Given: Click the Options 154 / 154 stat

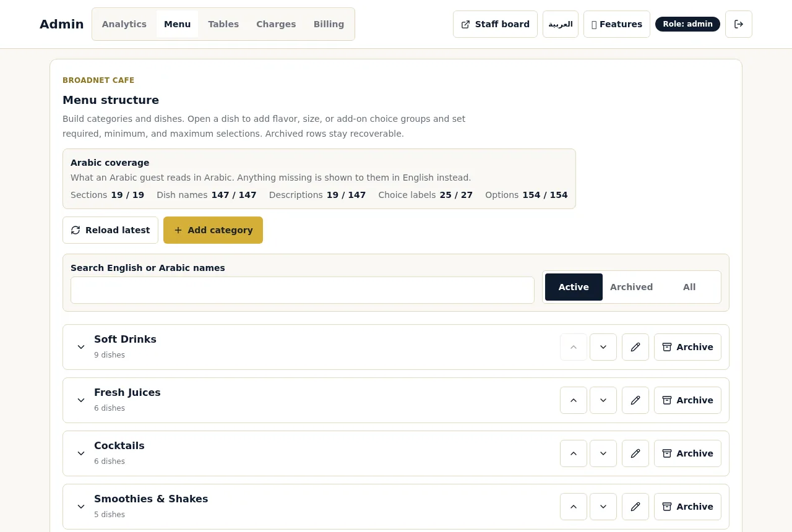Looking at the screenshot, I should coord(527,195).
